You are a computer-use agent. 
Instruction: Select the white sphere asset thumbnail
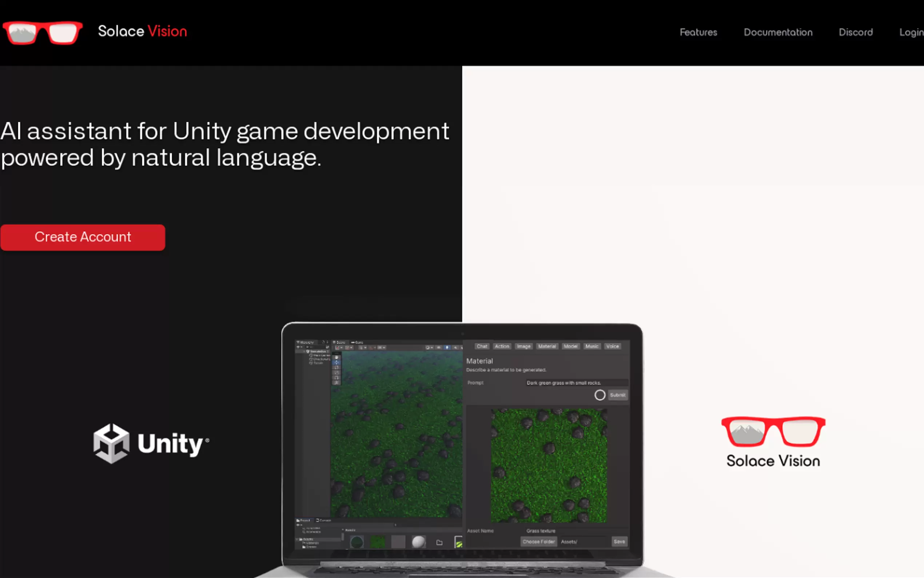[419, 542]
